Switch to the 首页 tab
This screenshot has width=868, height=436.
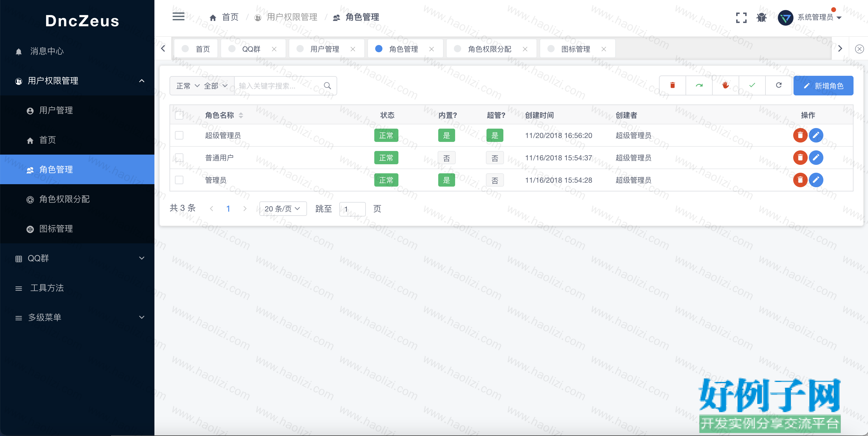click(196, 49)
